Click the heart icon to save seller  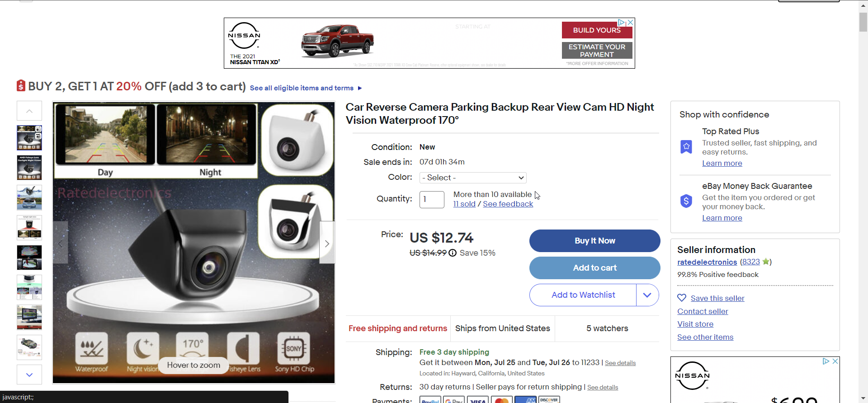pos(682,298)
